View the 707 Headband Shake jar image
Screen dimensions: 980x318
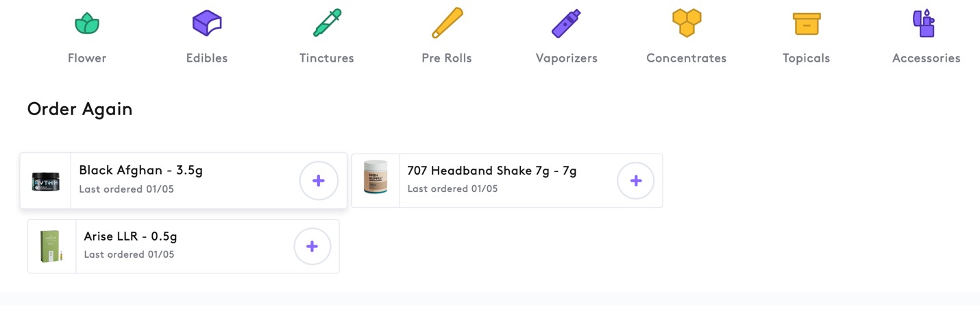coord(376,178)
